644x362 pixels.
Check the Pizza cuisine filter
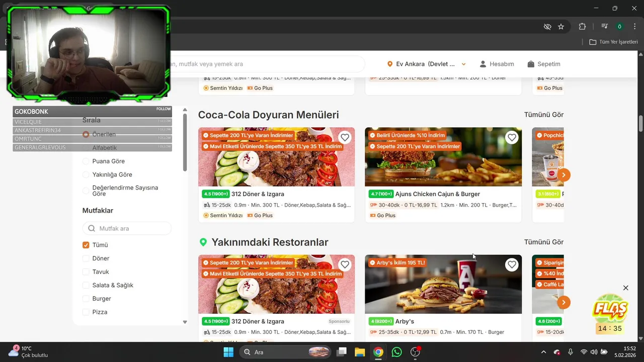[86, 312]
